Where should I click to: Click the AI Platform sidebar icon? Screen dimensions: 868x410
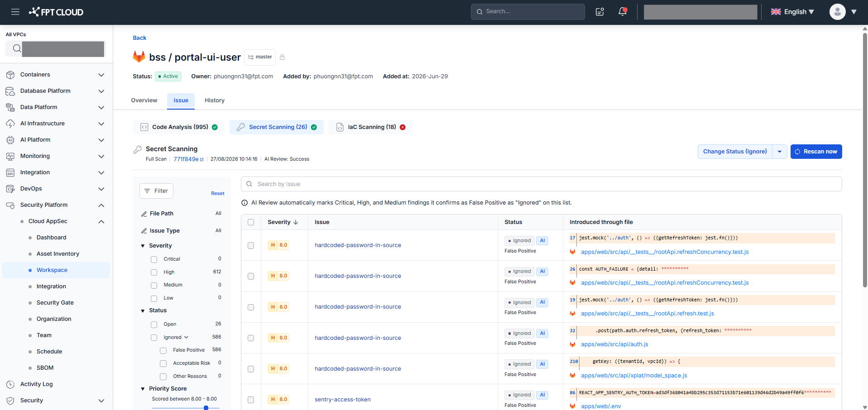pyautogui.click(x=10, y=140)
